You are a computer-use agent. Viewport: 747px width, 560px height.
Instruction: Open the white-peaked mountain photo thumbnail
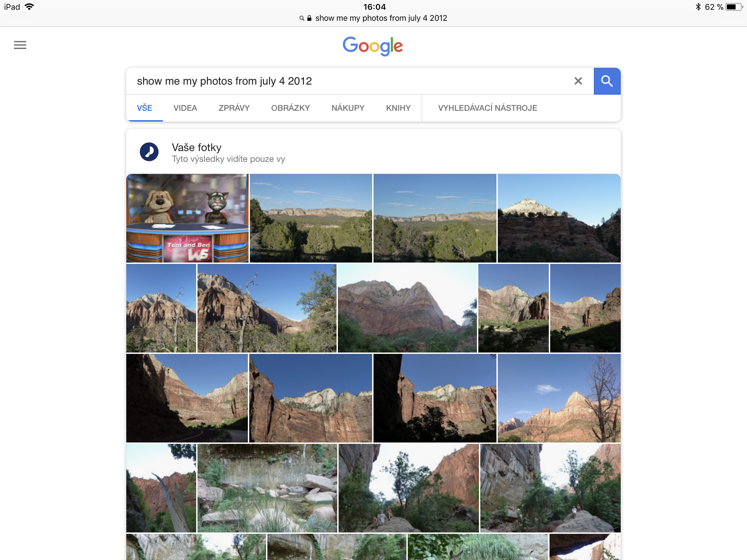(559, 218)
